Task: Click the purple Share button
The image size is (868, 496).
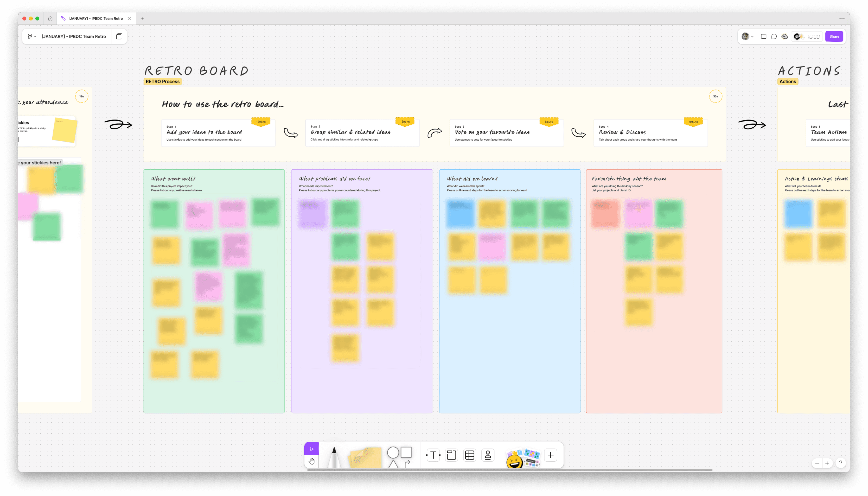Action: pos(834,36)
